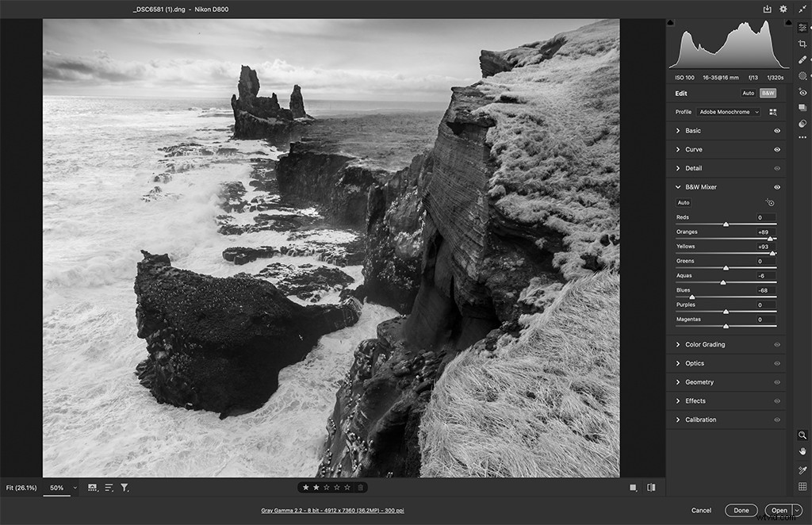Select the Crop tool
This screenshot has width=812, height=525.
[x=802, y=44]
